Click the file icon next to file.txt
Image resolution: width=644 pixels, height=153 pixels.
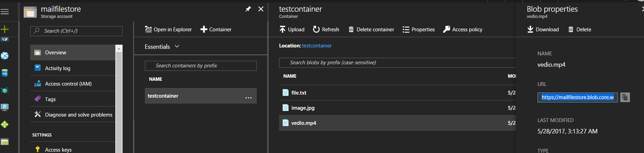(x=285, y=92)
